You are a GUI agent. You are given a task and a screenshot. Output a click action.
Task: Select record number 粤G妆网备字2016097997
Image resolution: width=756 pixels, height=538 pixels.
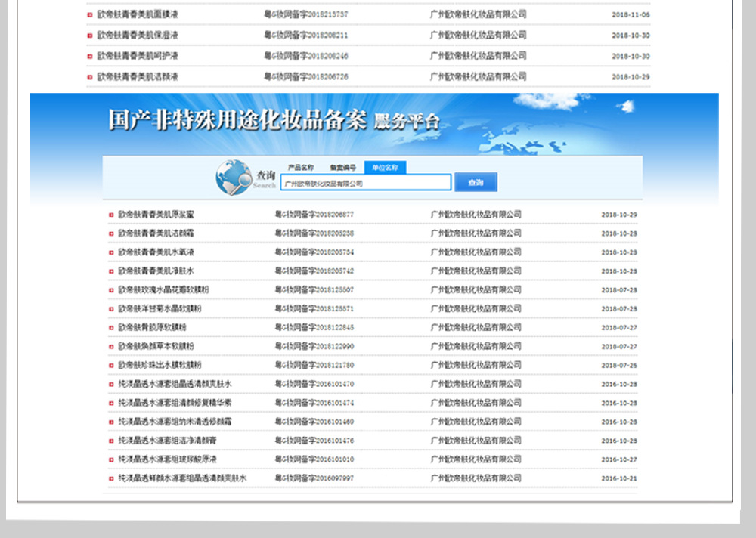coord(314,478)
